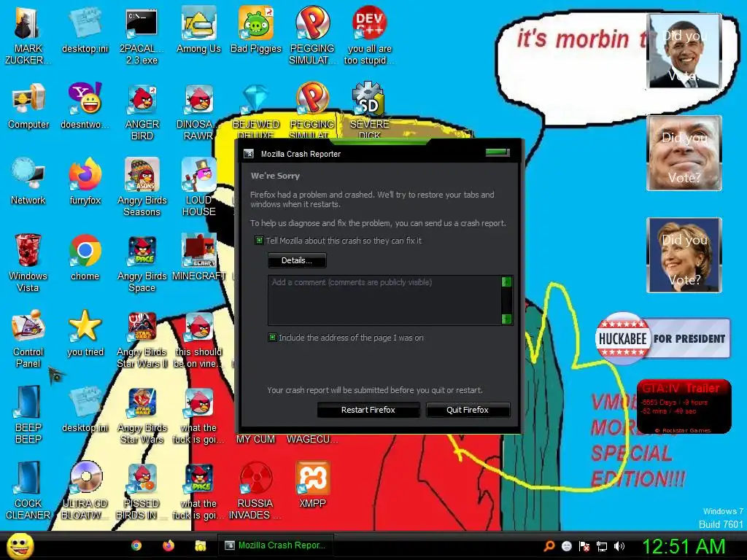
Task: Click the Hillary 'Did you Vote?' gadget
Action: pyautogui.click(x=684, y=255)
